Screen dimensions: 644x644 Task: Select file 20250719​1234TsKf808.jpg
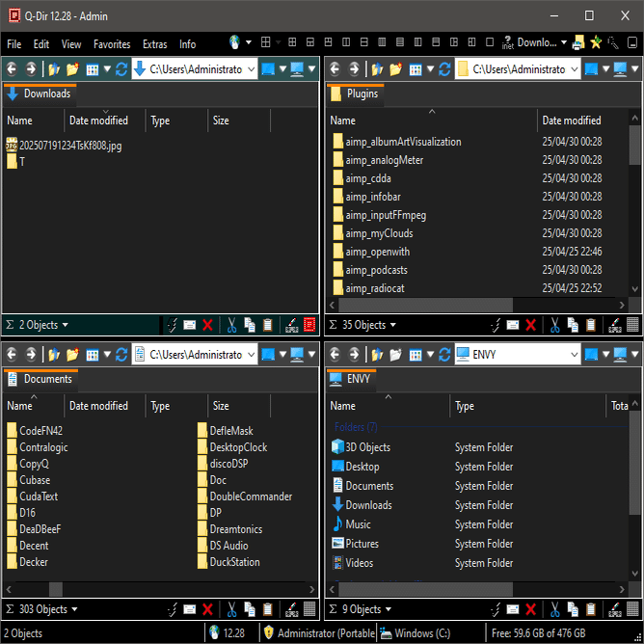point(64,146)
